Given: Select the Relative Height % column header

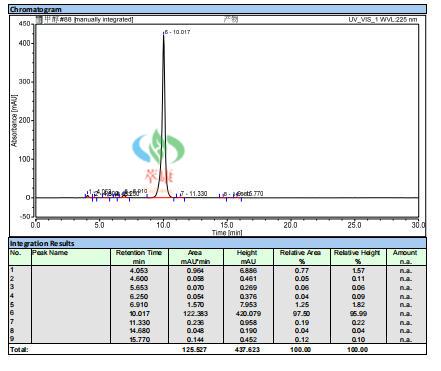Looking at the screenshot, I should (358, 257).
